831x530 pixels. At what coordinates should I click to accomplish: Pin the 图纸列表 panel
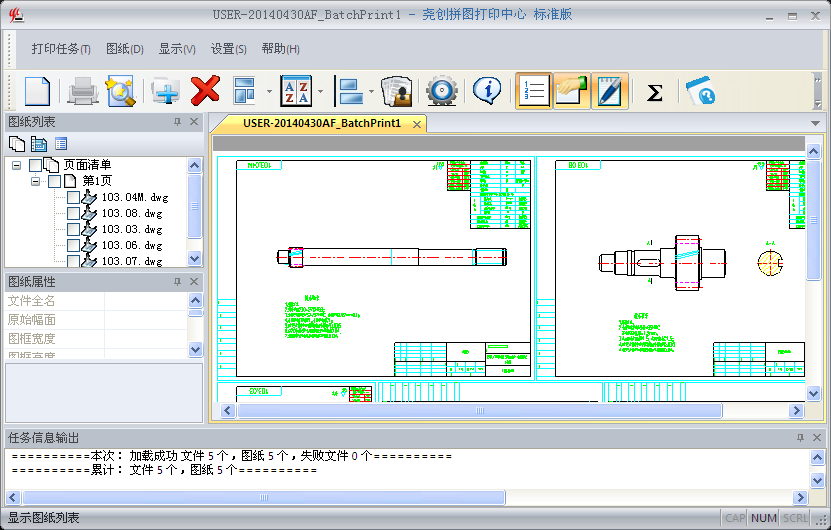[x=178, y=122]
